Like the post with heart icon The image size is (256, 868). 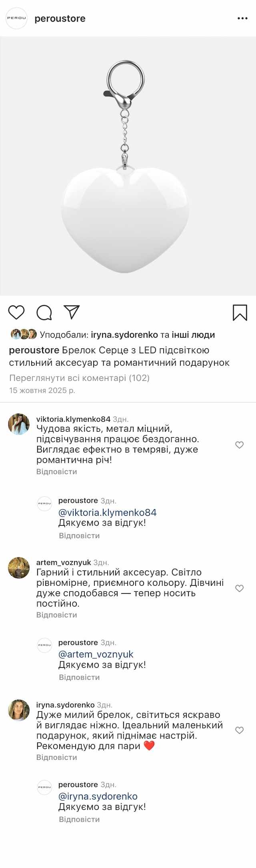(16, 312)
